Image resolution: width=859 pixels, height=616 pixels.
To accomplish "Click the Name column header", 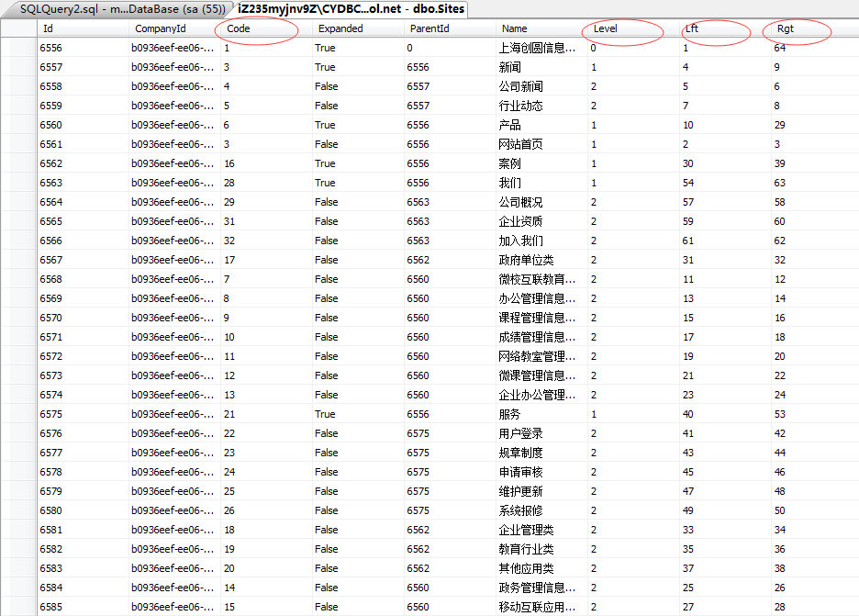I will coord(541,28).
